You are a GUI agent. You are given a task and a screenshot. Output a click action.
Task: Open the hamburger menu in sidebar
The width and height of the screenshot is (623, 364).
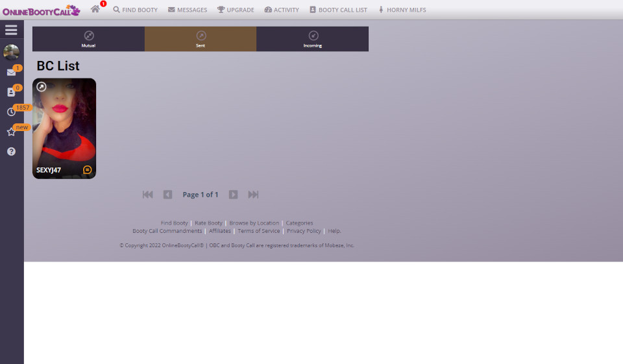(x=11, y=30)
